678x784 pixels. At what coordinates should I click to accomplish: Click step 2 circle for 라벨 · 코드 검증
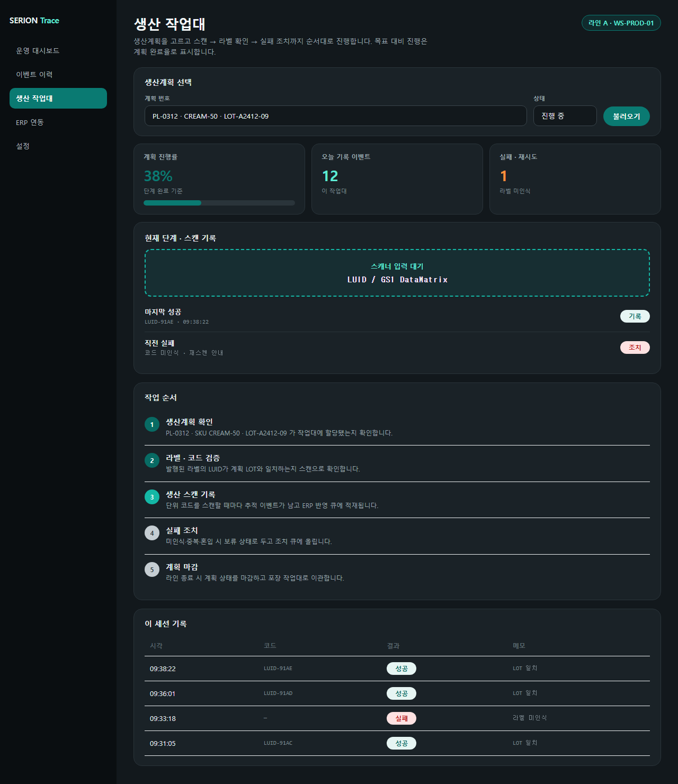pos(152,460)
